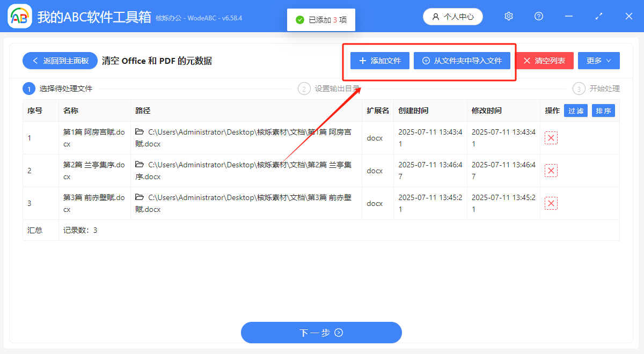Select file name 第1篇 阿房宫赋.docx
Viewport: 644px width, 354px height.
point(94,138)
